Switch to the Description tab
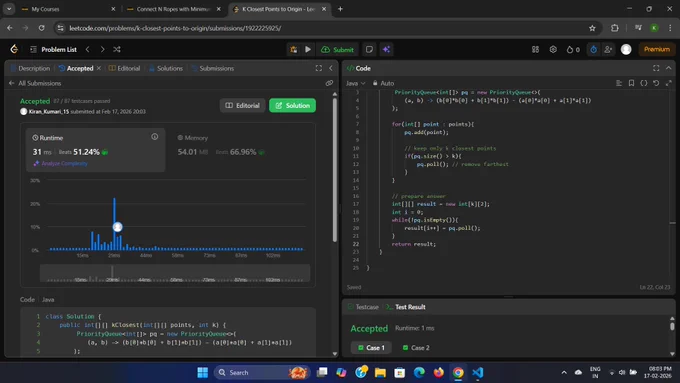Viewport: 680px width, 383px height. (x=30, y=68)
